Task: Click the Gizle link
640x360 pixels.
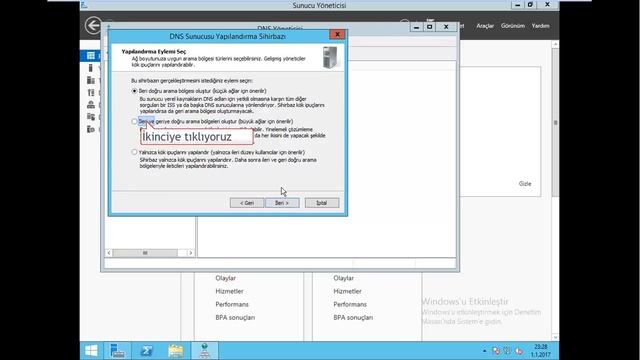Action: pos(525,184)
